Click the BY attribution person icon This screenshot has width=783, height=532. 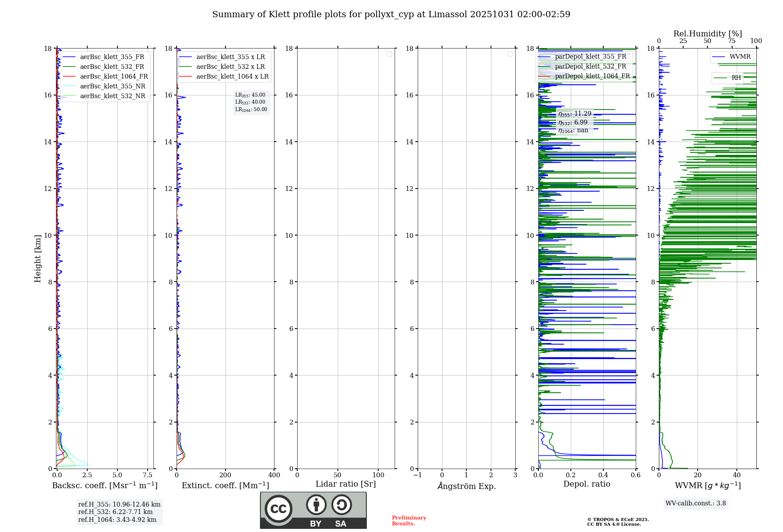316,505
